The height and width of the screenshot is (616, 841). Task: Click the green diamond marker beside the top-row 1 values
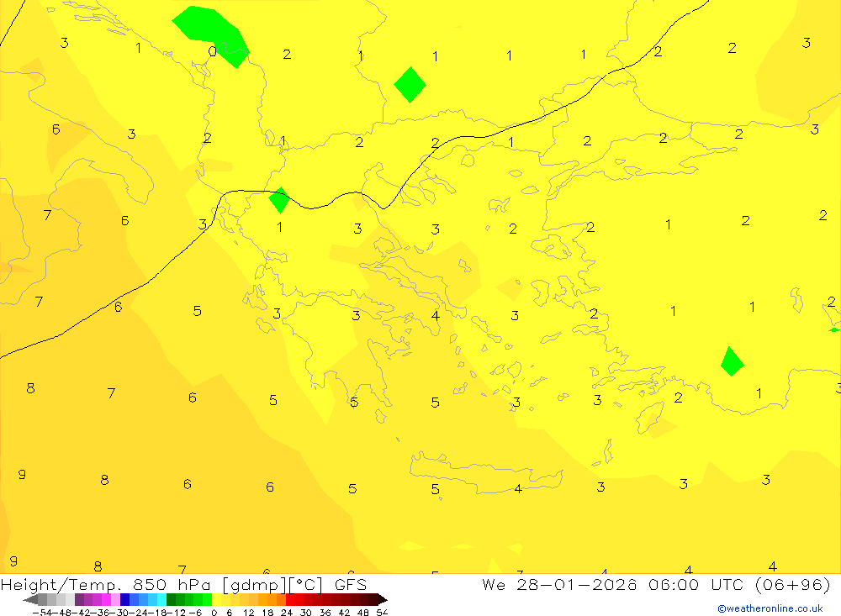tap(410, 85)
